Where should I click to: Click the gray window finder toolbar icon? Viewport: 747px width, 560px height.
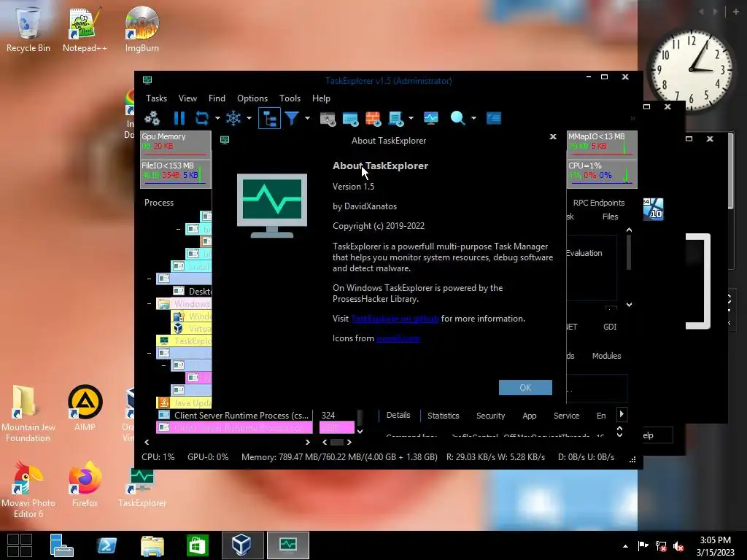point(328,119)
